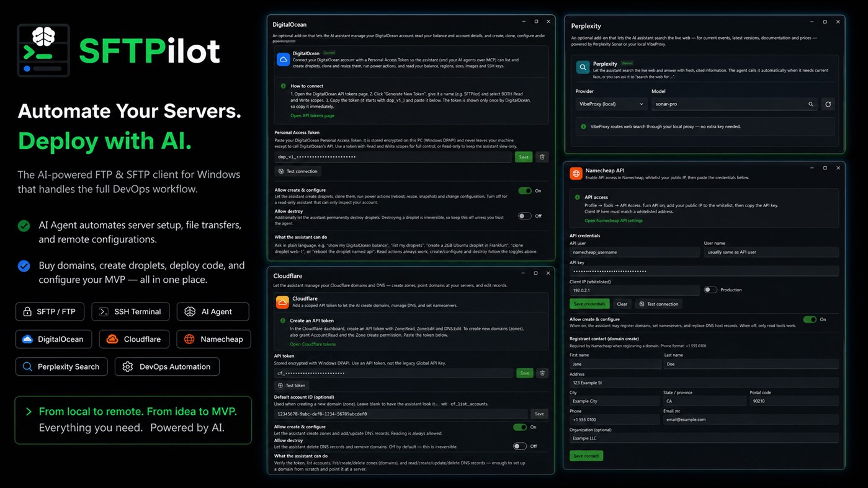Maximize the Cloudflare window
The height and width of the screenshot is (488, 868).
[x=535, y=273]
